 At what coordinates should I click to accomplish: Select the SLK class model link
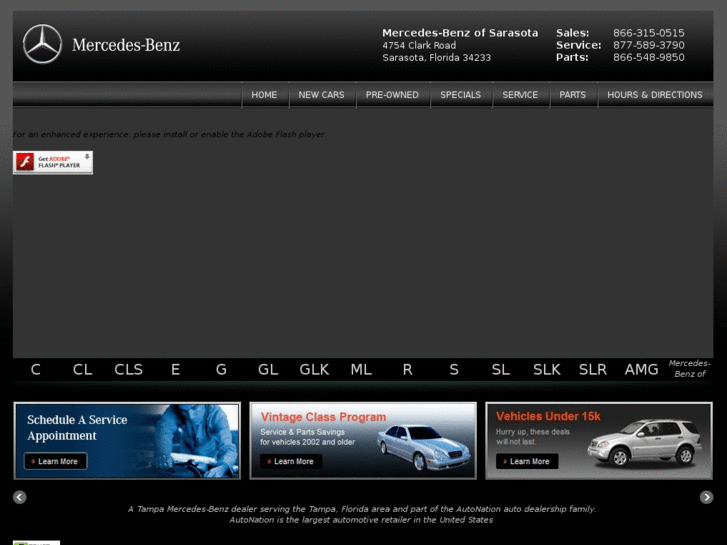(547, 370)
